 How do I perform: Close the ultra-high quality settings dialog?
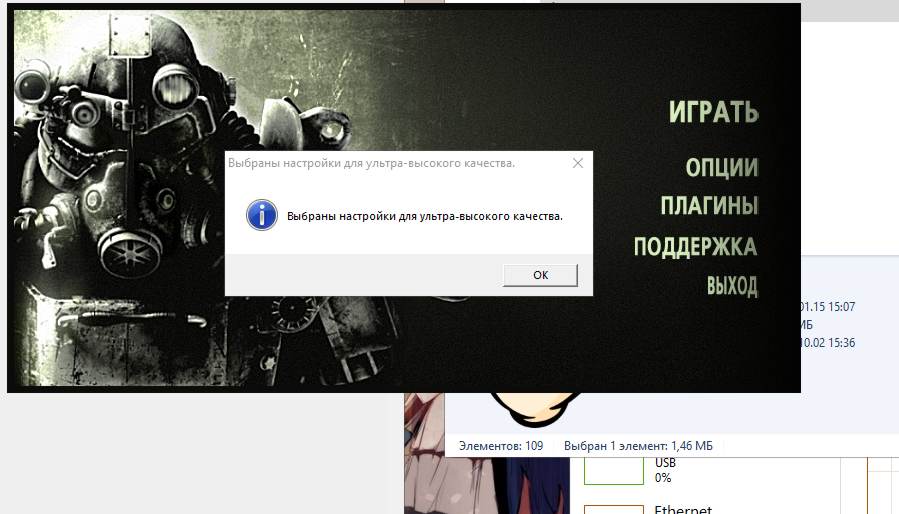[578, 163]
